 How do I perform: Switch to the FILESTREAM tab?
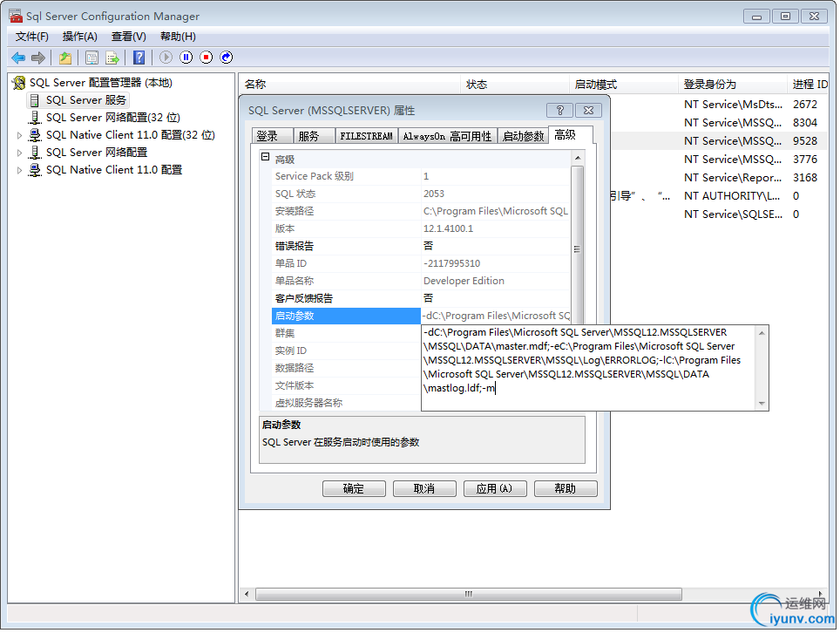(x=367, y=136)
